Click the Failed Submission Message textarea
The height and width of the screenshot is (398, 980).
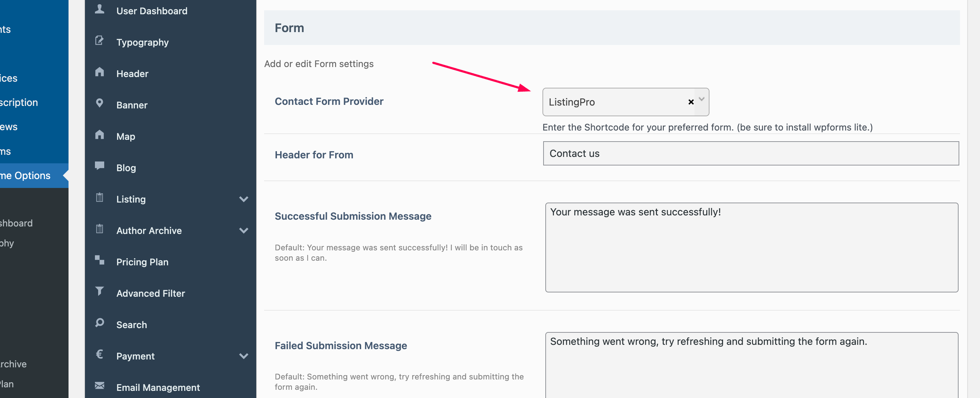pos(751,365)
